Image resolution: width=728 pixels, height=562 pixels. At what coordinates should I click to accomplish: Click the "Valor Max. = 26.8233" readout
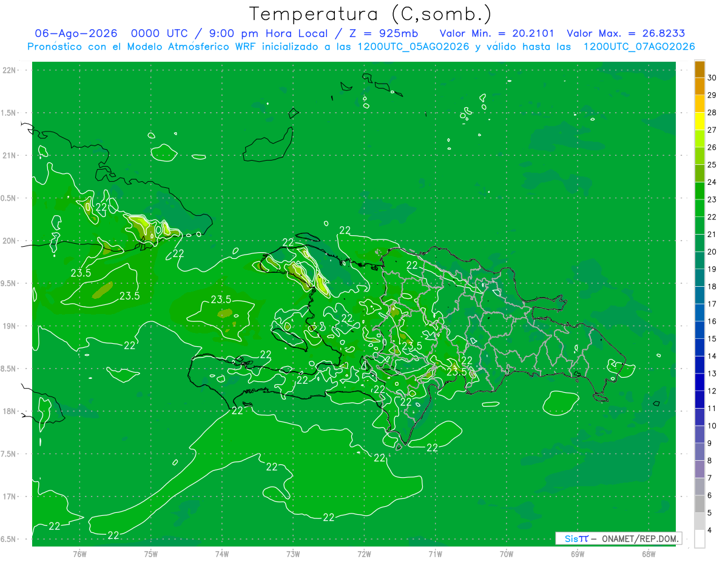click(625, 33)
